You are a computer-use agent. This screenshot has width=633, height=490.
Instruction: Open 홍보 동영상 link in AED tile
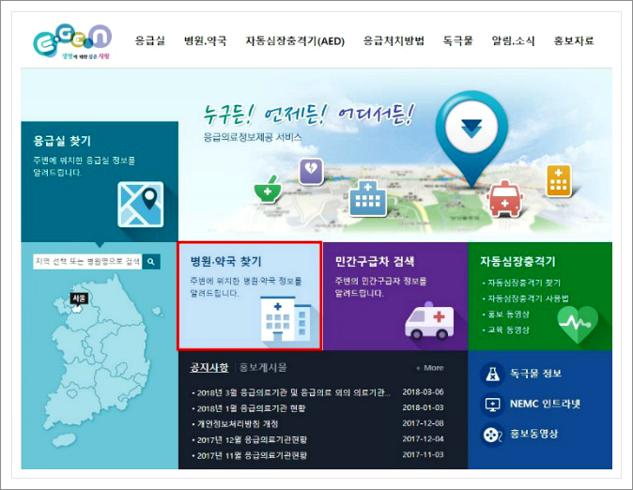(x=508, y=314)
